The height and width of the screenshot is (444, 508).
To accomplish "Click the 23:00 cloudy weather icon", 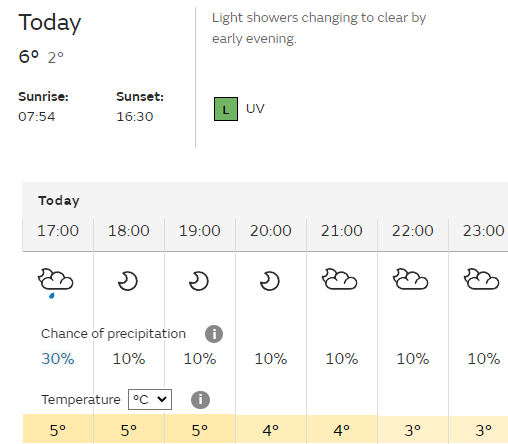I will 481,279.
